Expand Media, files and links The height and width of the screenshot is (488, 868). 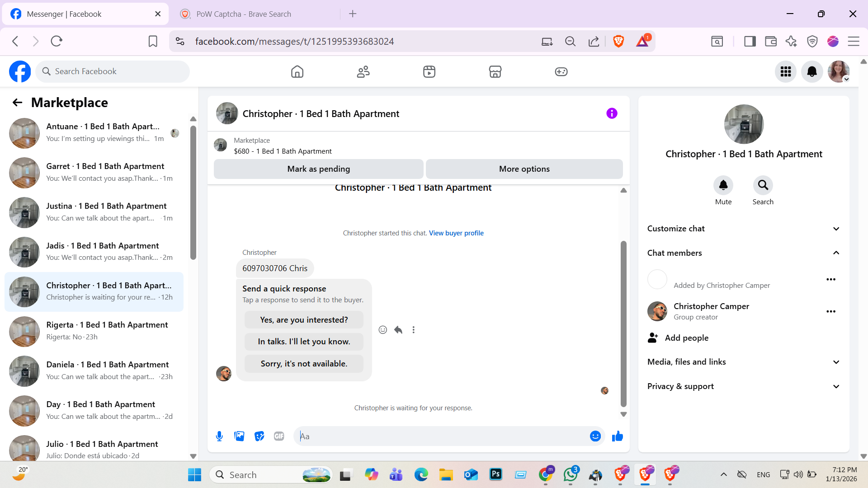coord(743,362)
